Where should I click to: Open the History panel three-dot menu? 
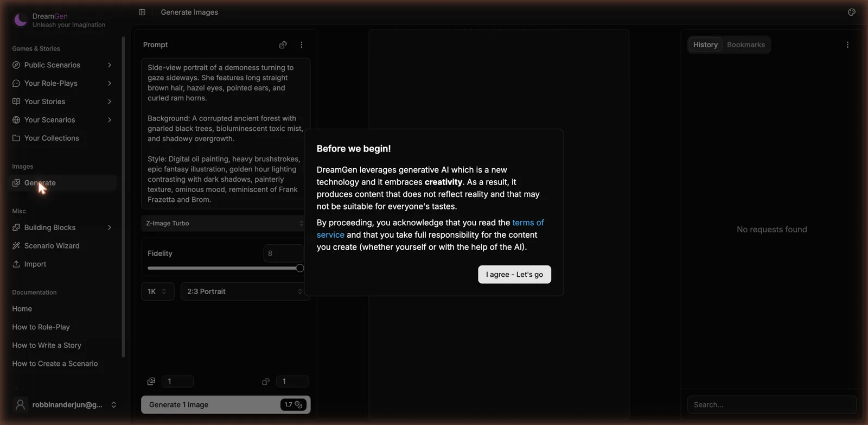pos(847,45)
